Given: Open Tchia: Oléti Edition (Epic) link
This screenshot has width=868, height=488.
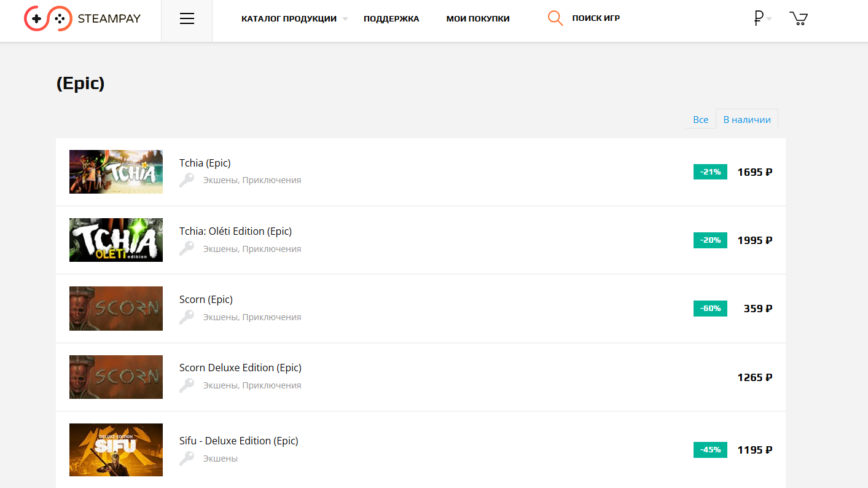Looking at the screenshot, I should coord(235,231).
